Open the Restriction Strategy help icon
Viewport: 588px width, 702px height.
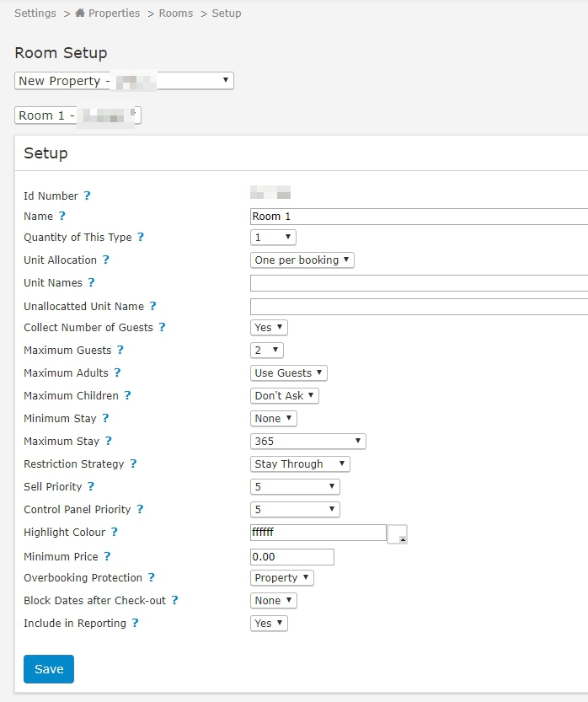133,464
